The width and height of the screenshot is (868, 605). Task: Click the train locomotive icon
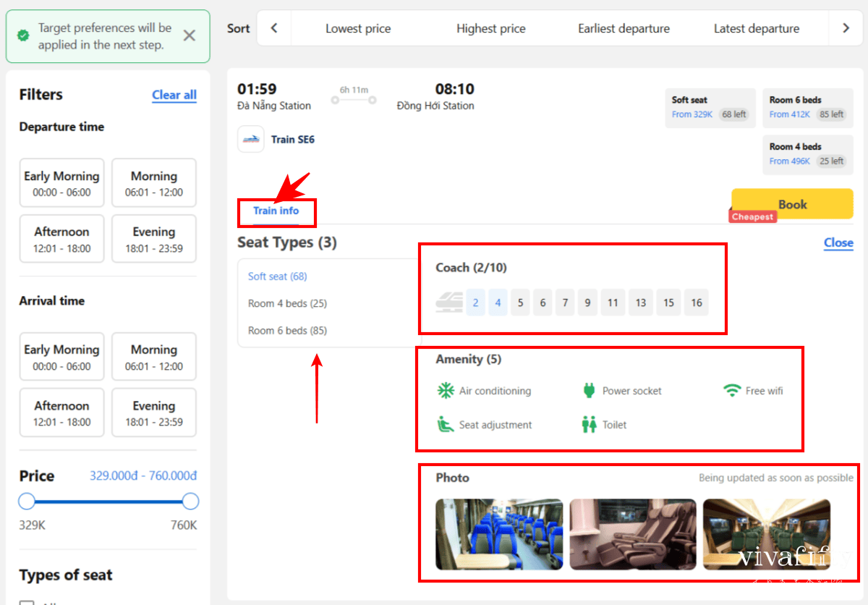(x=449, y=302)
